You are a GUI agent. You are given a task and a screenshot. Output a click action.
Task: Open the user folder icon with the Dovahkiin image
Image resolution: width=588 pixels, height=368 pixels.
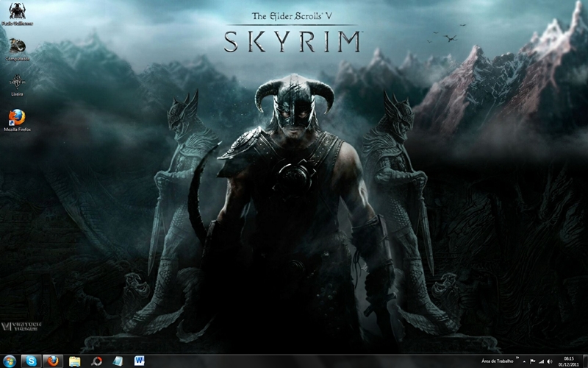17,14
